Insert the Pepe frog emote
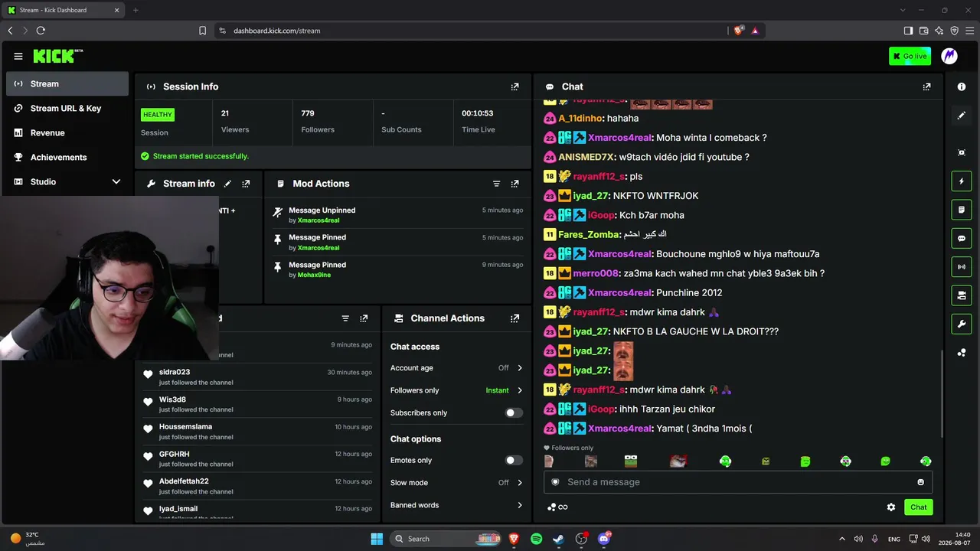This screenshot has width=980, height=551. tap(630, 461)
